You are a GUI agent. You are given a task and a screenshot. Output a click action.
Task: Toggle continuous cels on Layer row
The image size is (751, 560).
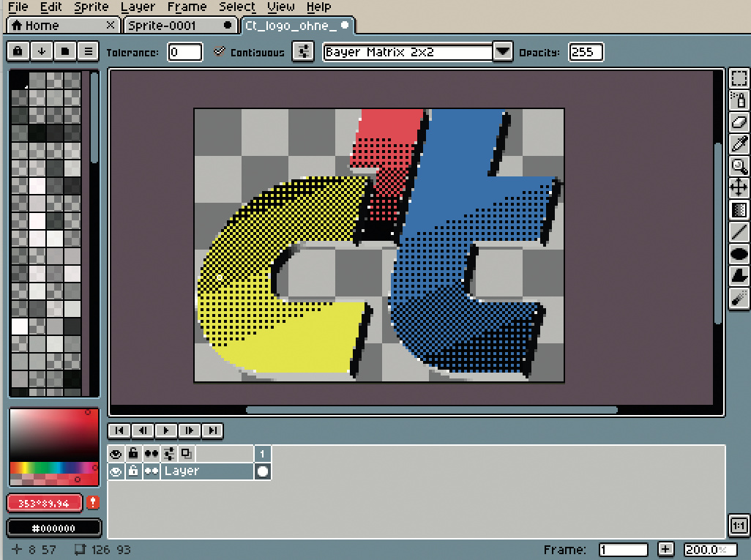152,471
